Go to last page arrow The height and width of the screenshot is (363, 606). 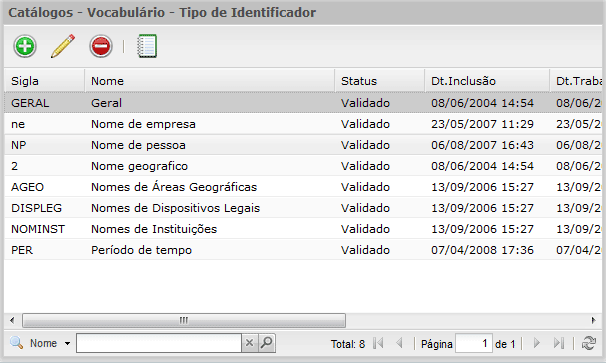coord(558,343)
